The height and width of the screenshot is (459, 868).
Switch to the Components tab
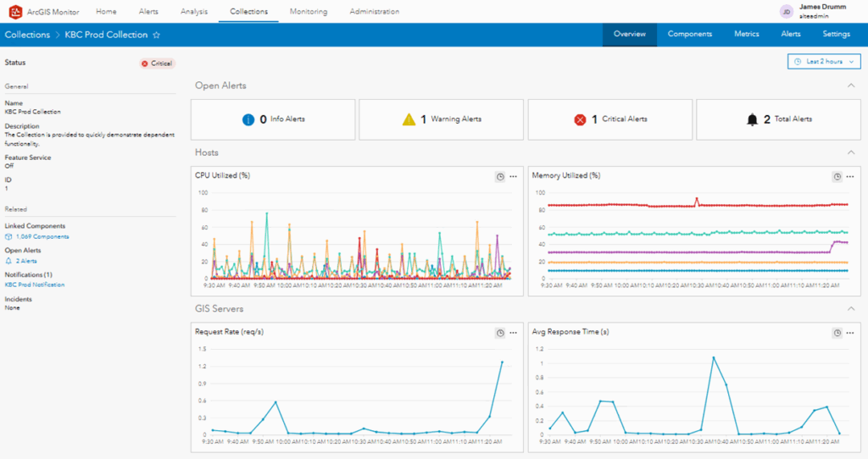coord(689,35)
